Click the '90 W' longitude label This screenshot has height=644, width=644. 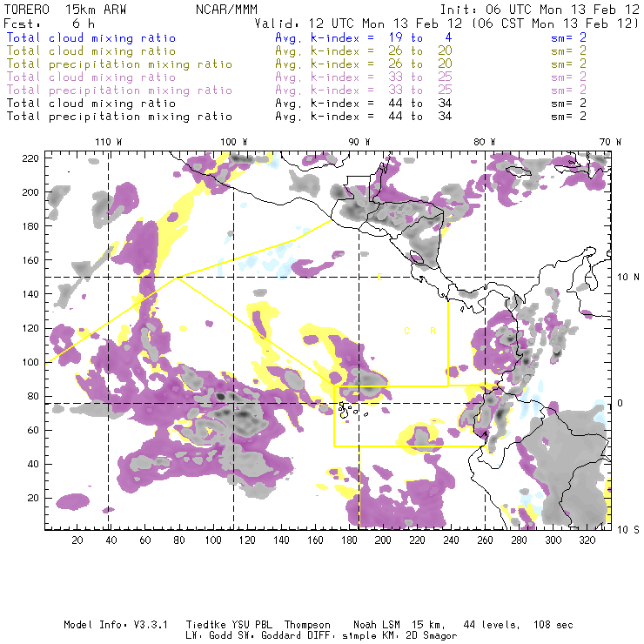[x=359, y=142]
